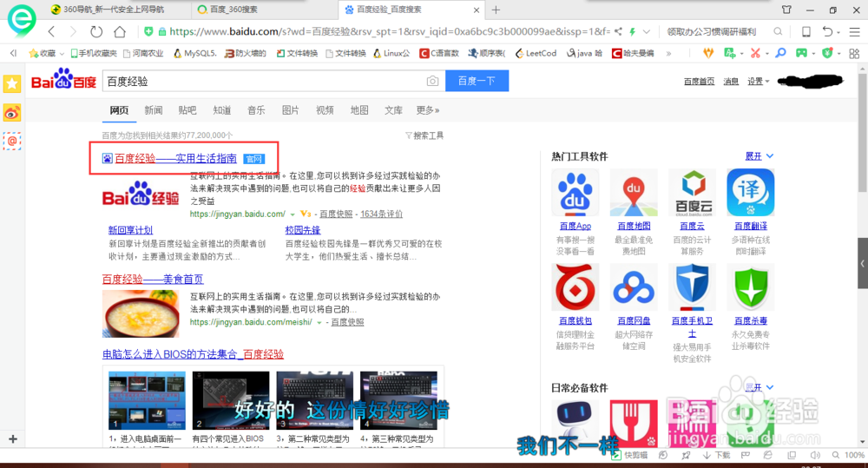868x468 pixels.
Task: Open the sidebar mail @ icon
Action: pos(11,142)
